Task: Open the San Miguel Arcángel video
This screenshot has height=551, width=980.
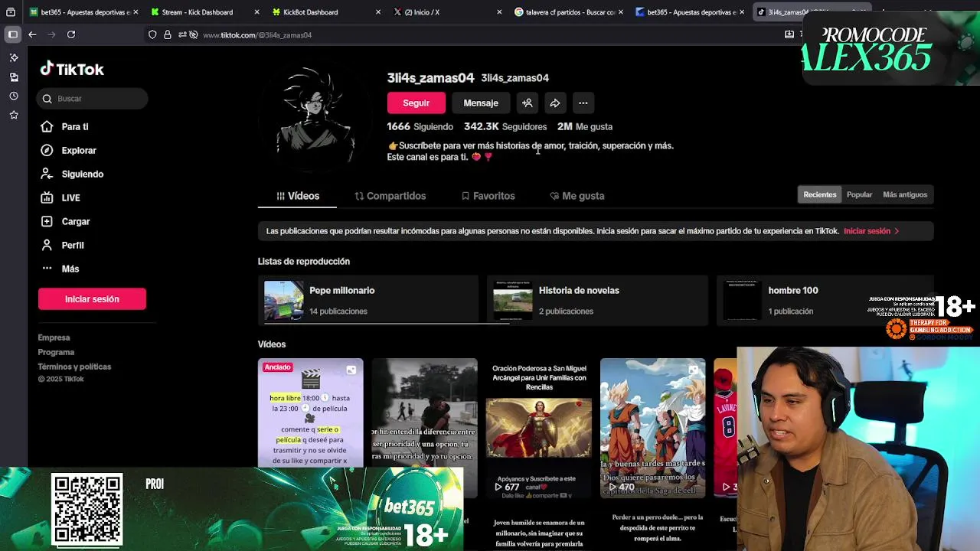Action: pyautogui.click(x=538, y=429)
